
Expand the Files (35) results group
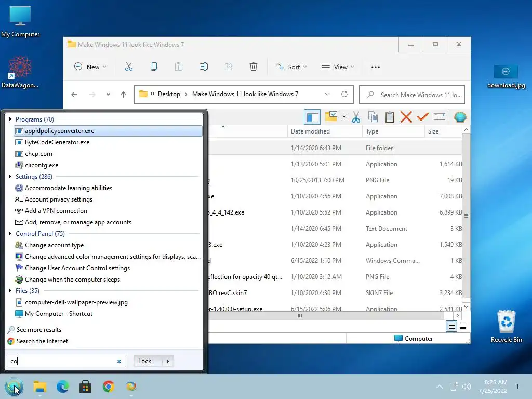click(10, 291)
